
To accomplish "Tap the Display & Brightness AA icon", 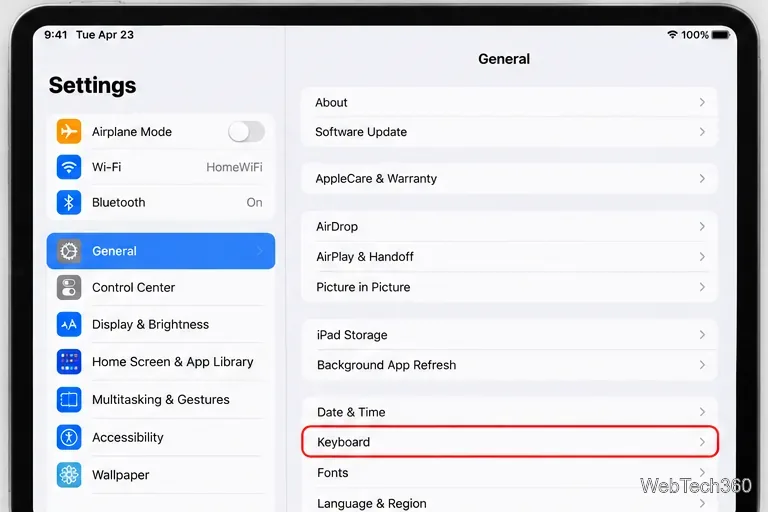I will click(x=69, y=324).
